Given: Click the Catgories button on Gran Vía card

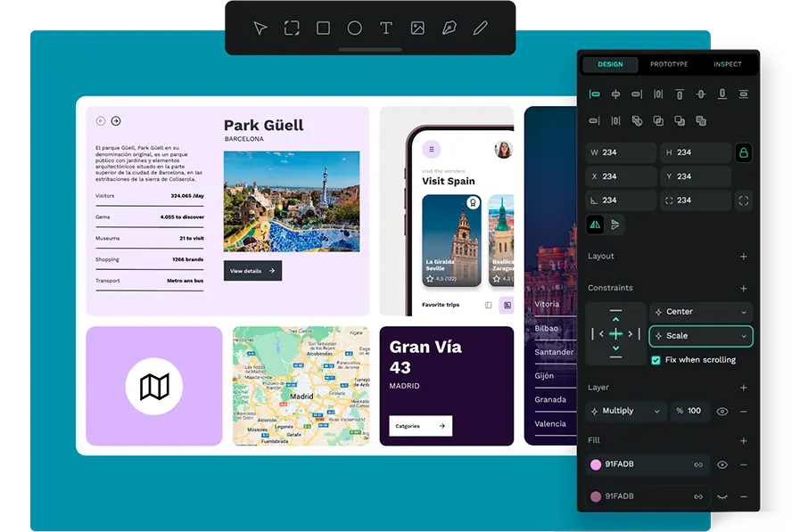Looking at the screenshot, I should pos(420,426).
